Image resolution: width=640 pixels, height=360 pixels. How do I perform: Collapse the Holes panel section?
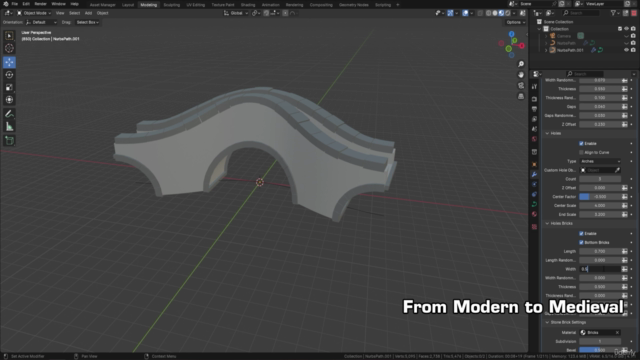548,133
